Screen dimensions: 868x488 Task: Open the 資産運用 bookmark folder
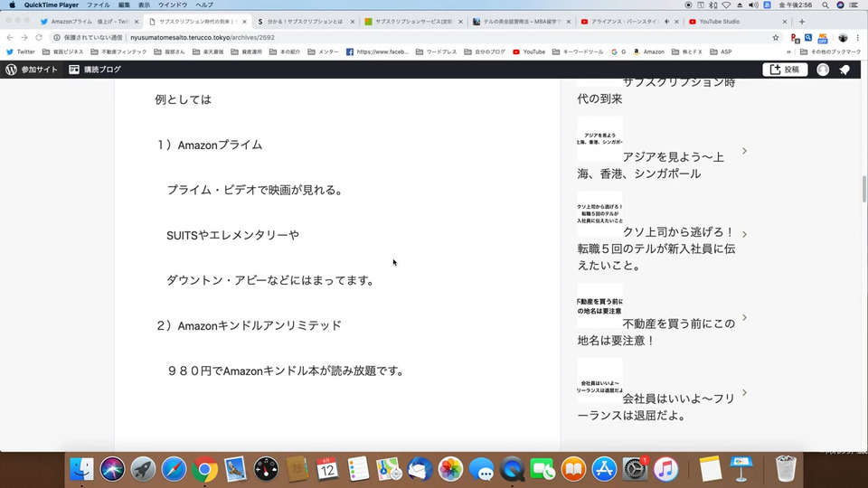coord(246,52)
